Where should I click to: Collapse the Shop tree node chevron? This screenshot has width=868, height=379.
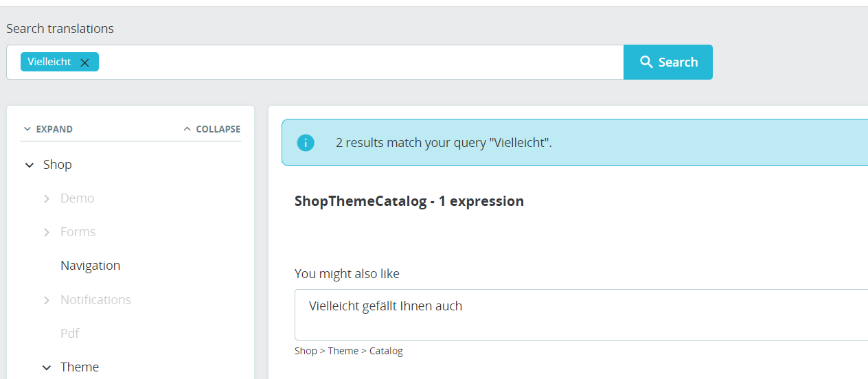pos(30,165)
